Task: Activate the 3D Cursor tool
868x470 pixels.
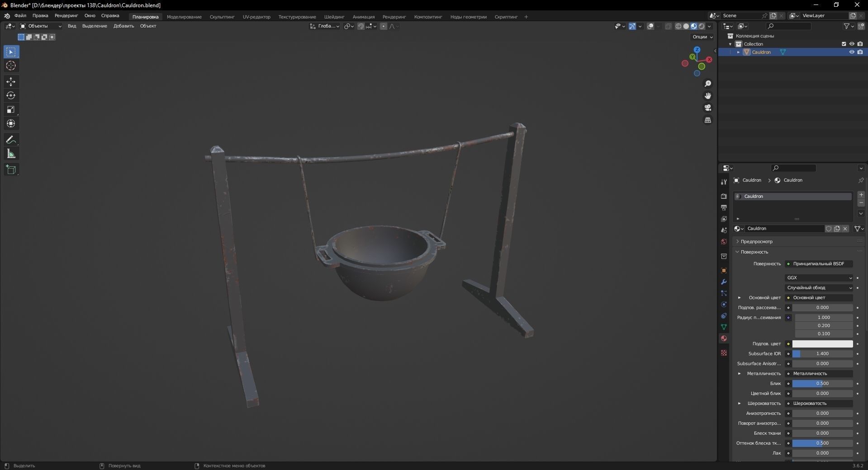Action: pos(11,66)
